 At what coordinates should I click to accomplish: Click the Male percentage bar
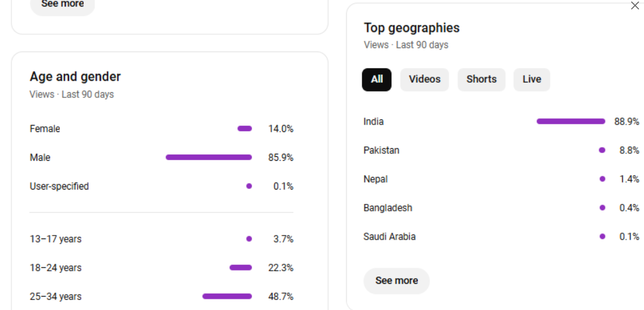(x=209, y=157)
